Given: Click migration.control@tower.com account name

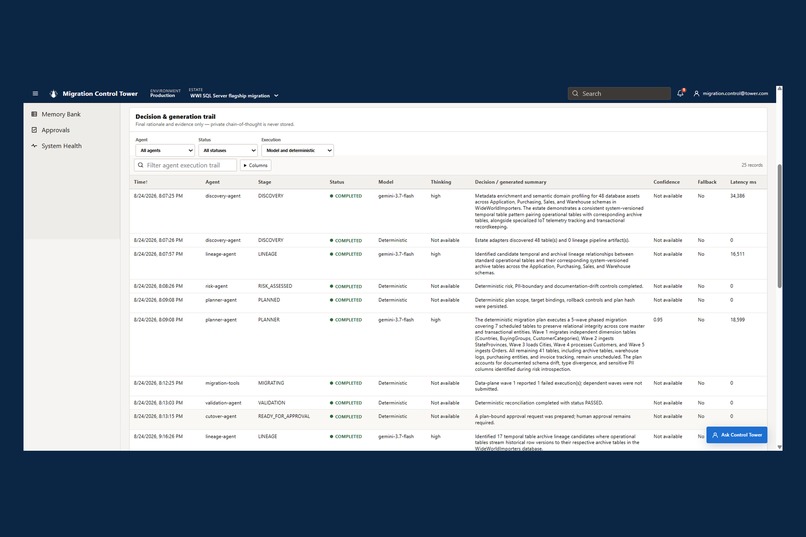Looking at the screenshot, I should [x=735, y=94].
